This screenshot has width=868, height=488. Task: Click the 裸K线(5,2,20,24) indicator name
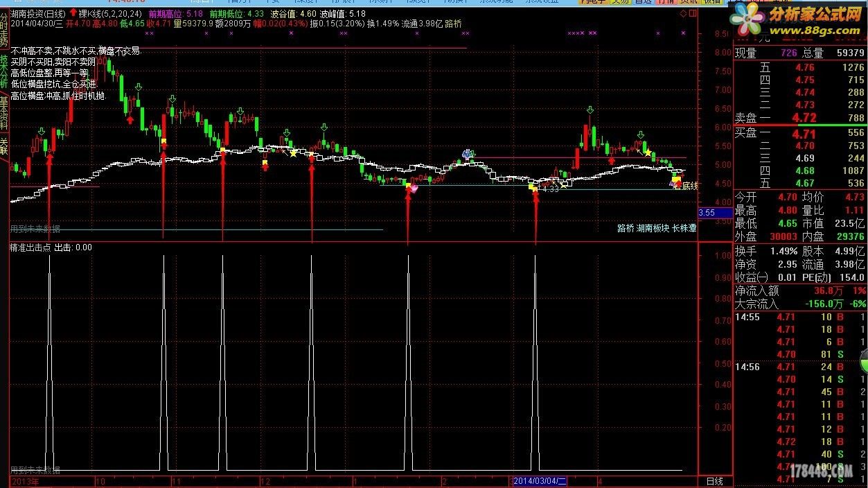[x=111, y=13]
